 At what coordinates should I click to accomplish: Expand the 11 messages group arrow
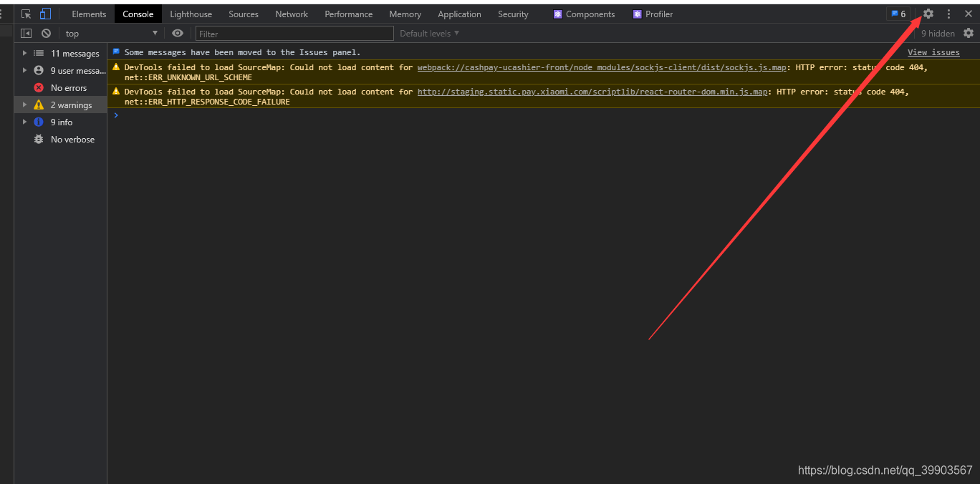(x=24, y=53)
